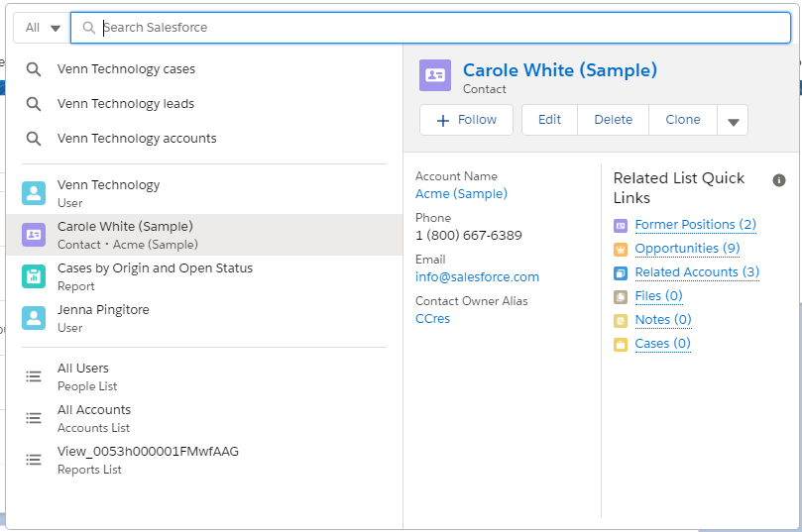This screenshot has height=532, width=802.
Task: Focus the Search Salesforce input field
Action: coord(430,28)
